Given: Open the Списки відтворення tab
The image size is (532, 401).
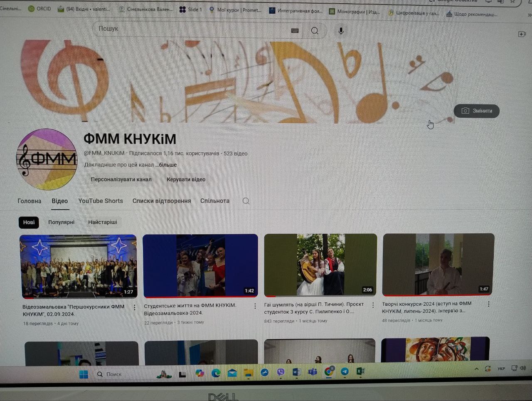Looking at the screenshot, I should (162, 201).
